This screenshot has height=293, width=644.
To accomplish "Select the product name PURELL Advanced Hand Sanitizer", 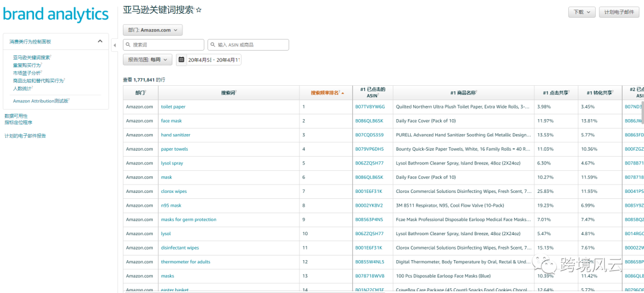I will coord(463,135).
